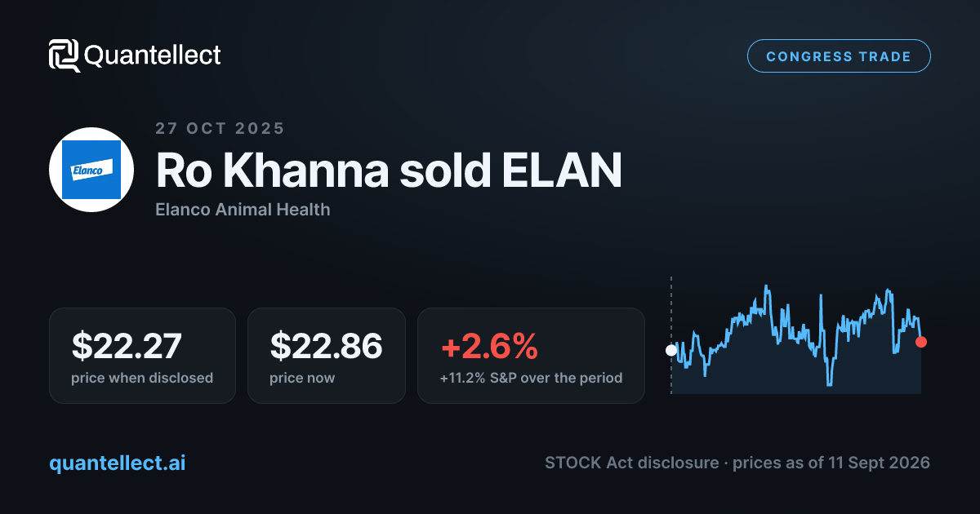Select the $22.27 price when disclosed card
Screen dimensions: 980x514
click(x=142, y=356)
